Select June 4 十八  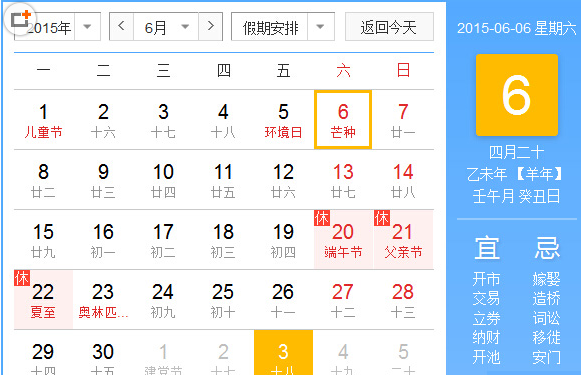(x=223, y=120)
